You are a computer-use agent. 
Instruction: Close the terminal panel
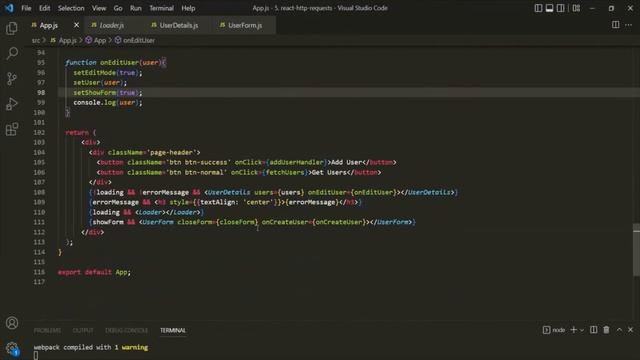tap(631, 330)
